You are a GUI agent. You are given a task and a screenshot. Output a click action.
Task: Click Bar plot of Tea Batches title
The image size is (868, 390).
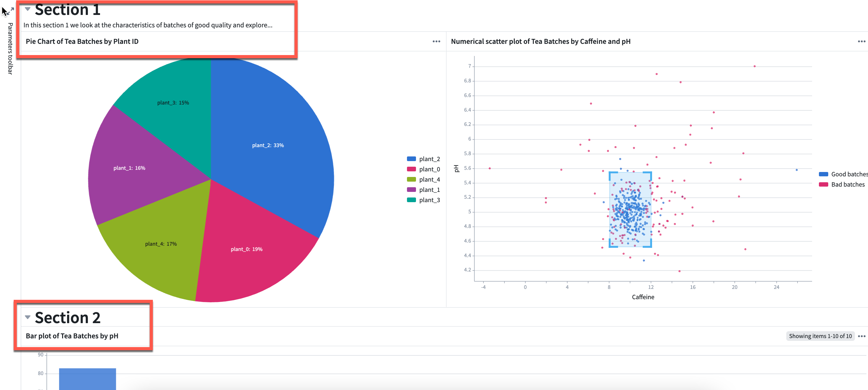pos(72,336)
